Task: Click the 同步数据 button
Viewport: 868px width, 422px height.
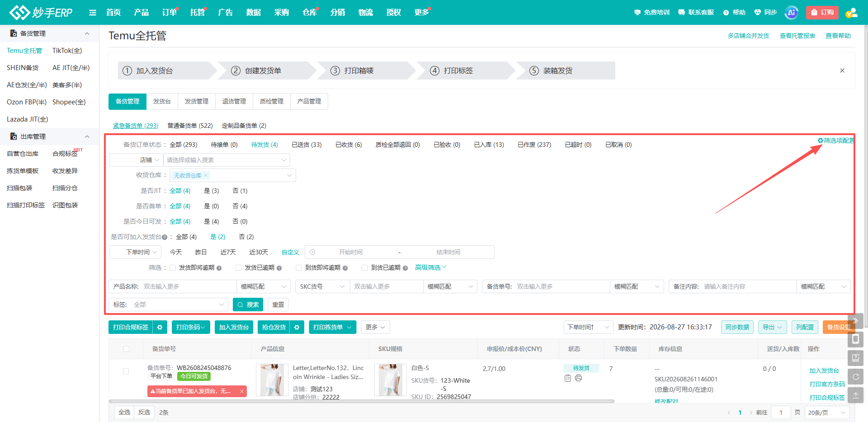Action: pyautogui.click(x=737, y=327)
